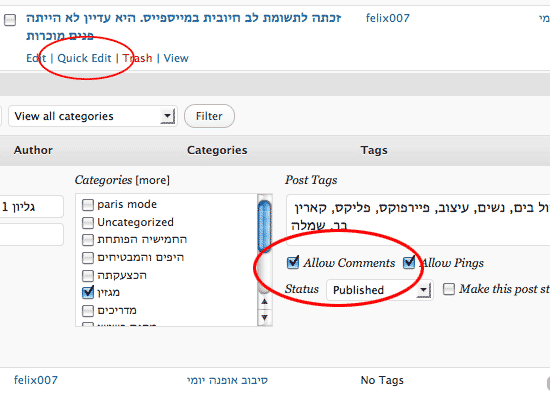This screenshot has height=400, width=550.
Task: View the post via View link
Action: pos(176,58)
